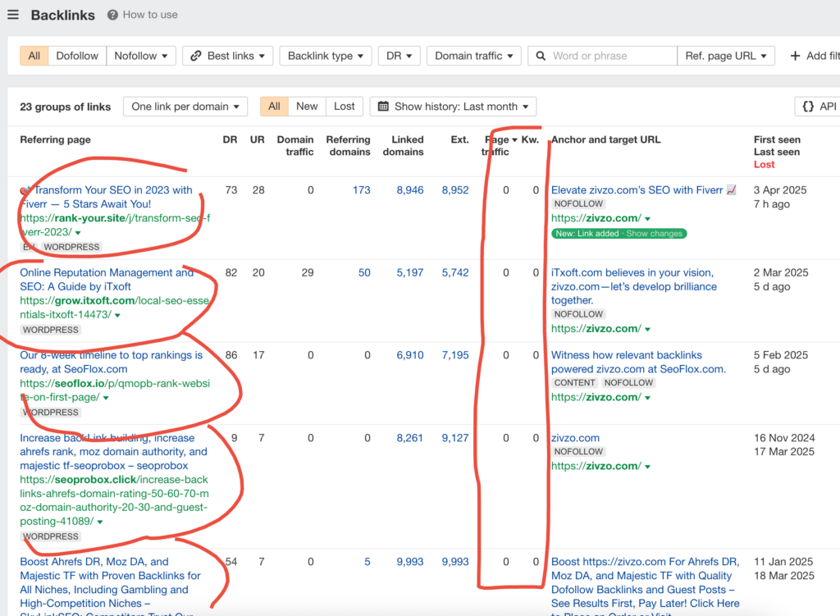Expand zivzo.com target arrow in SeoFlox row

(648, 398)
